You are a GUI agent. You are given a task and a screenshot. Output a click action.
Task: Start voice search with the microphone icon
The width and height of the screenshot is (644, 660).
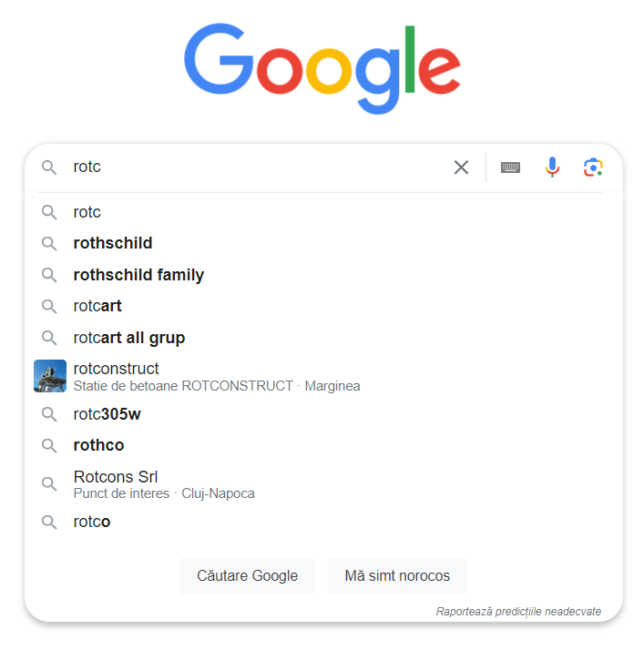pos(552,168)
